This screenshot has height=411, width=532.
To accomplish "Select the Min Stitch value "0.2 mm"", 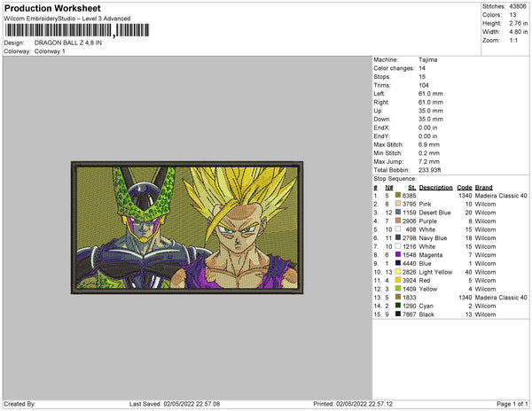I will coord(429,153).
